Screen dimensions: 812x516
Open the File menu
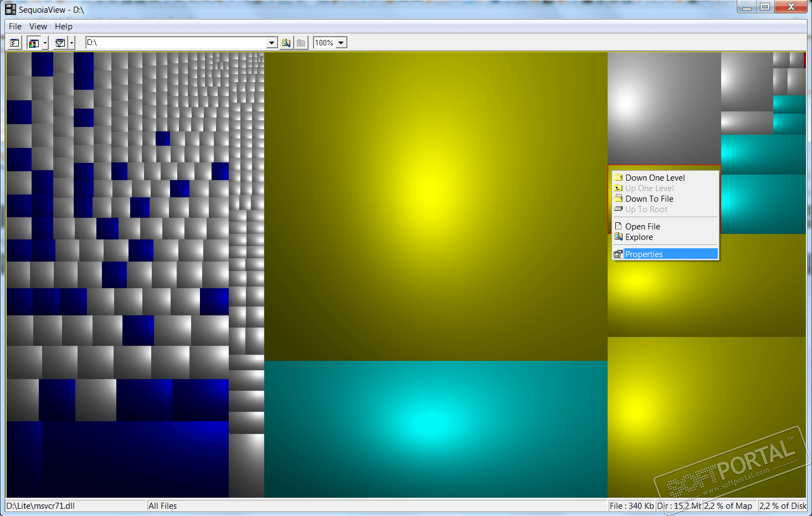click(15, 27)
